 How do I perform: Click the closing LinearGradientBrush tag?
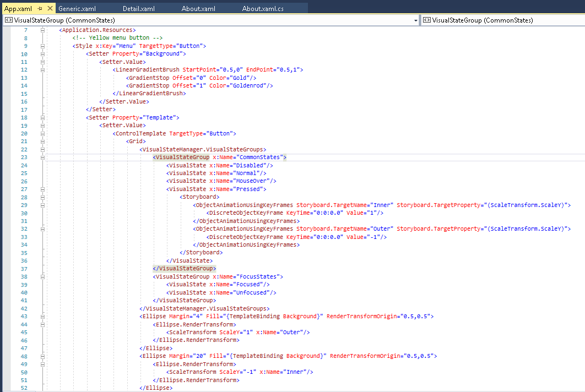[x=149, y=94]
